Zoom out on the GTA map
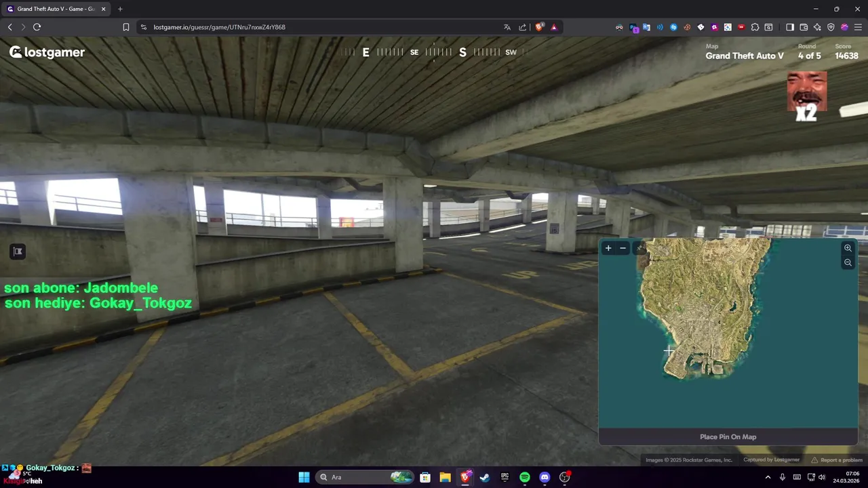 click(848, 262)
